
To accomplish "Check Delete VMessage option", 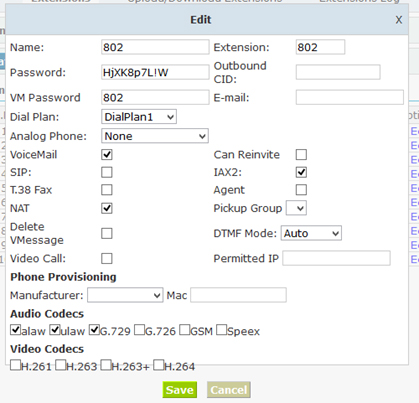I will [x=107, y=234].
